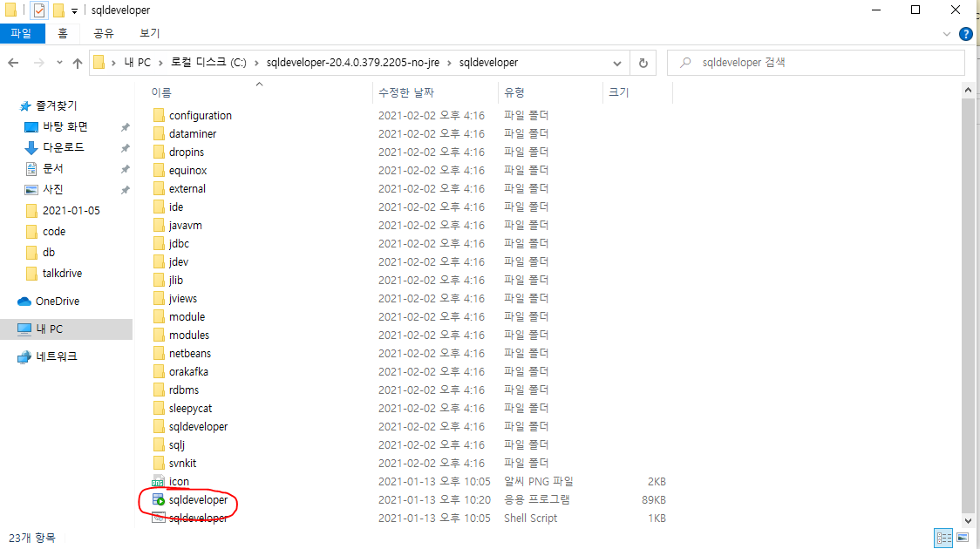Viewport: 980px width, 549px height.
Task: Select the ide folder icon
Action: click(159, 207)
